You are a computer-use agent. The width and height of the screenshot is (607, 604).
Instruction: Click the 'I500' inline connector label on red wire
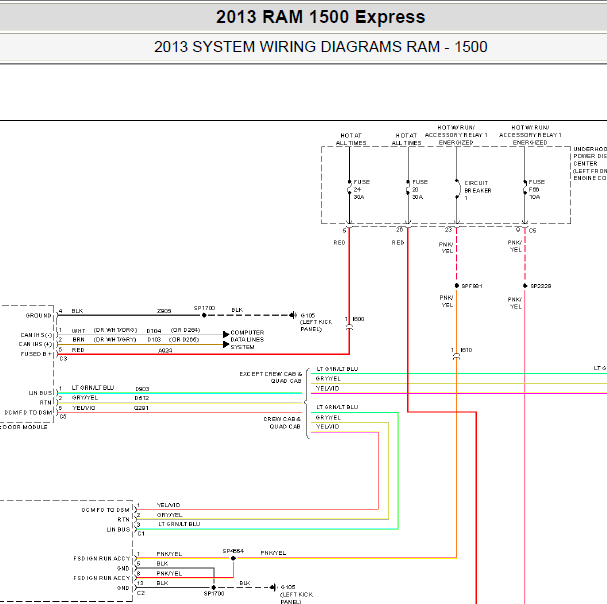point(358,319)
